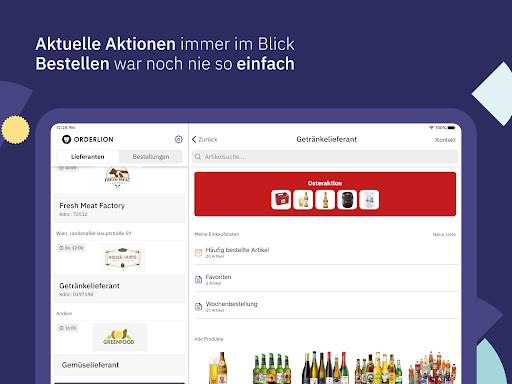Select the red crate in Osteraktion banner

point(281,200)
